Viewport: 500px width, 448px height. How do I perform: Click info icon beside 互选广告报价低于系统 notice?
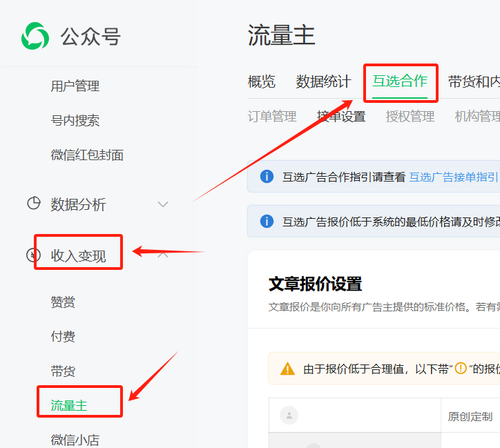coord(267,221)
